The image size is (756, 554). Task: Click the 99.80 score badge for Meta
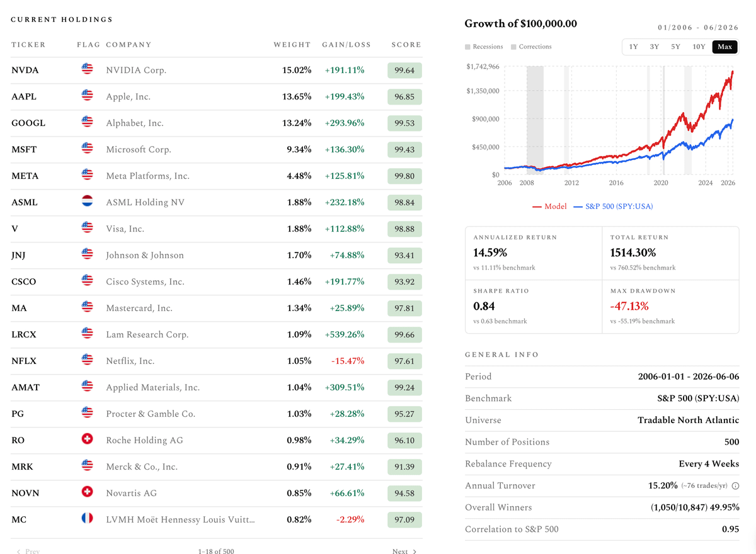coord(404,176)
